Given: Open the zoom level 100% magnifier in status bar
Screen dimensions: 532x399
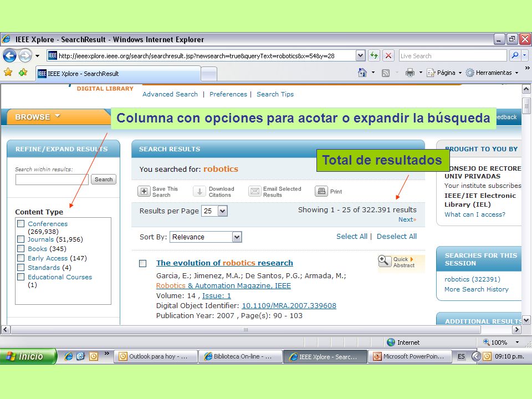Looking at the screenshot, I should [487, 342].
